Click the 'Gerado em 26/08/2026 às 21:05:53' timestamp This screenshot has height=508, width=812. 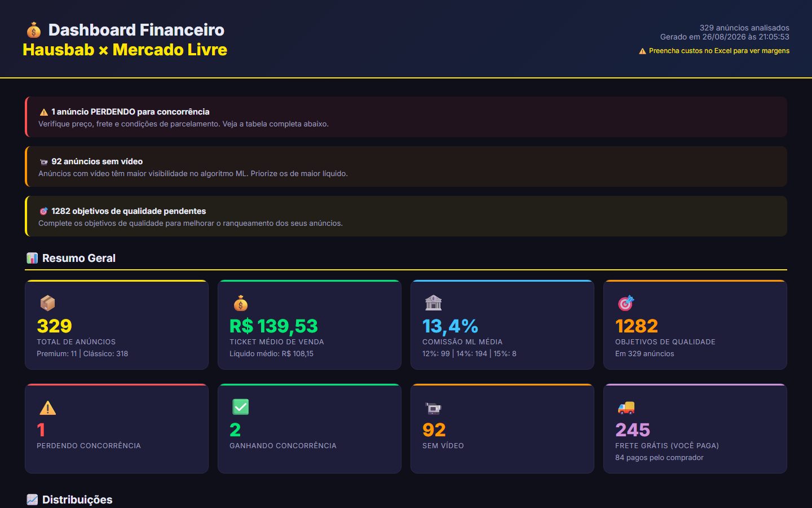[x=725, y=37]
